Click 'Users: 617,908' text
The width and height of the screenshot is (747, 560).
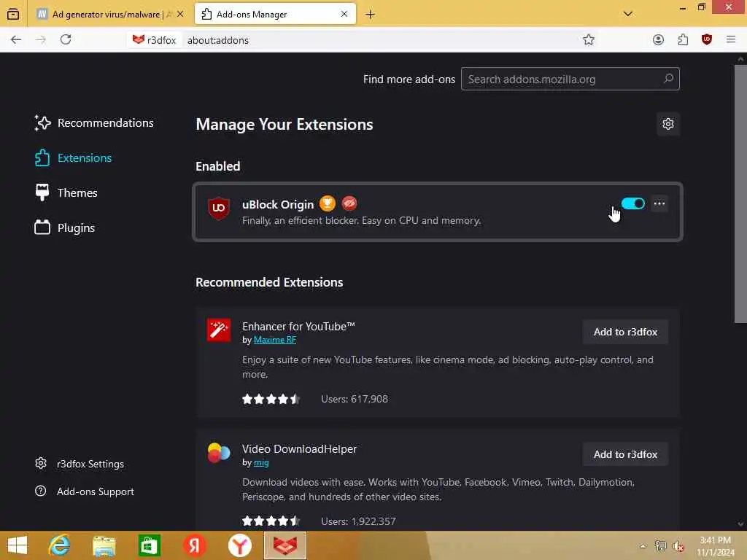pyautogui.click(x=355, y=399)
